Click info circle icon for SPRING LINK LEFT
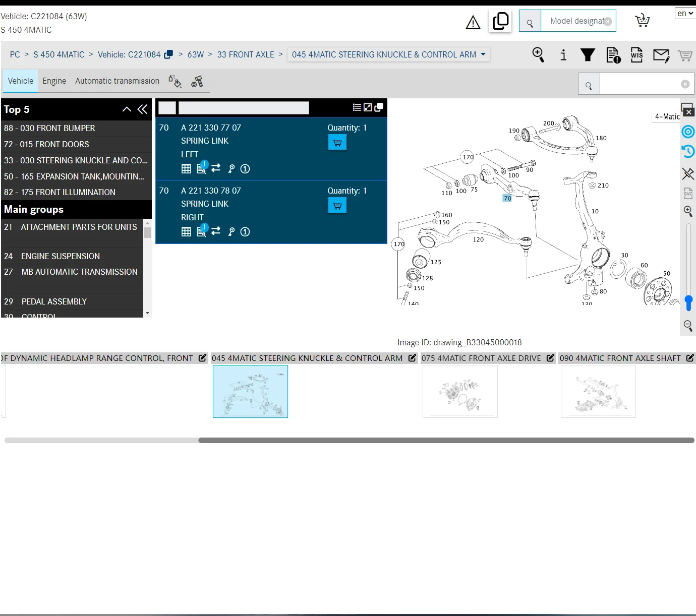This screenshot has height=616, width=696. [245, 169]
